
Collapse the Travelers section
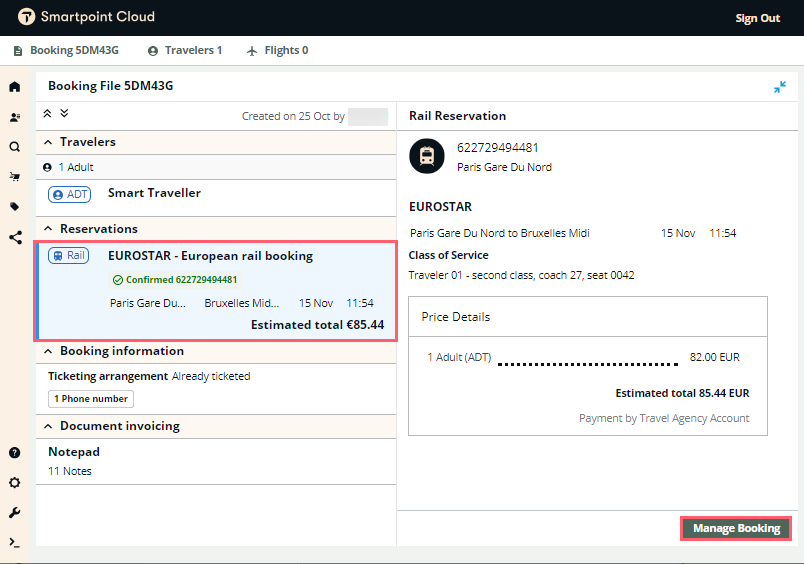click(x=48, y=142)
